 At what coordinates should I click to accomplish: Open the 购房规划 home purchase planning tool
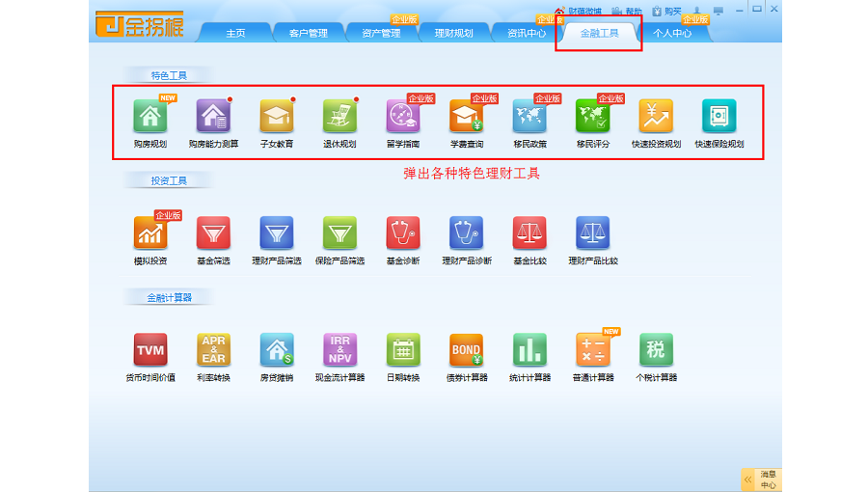pyautogui.click(x=149, y=117)
